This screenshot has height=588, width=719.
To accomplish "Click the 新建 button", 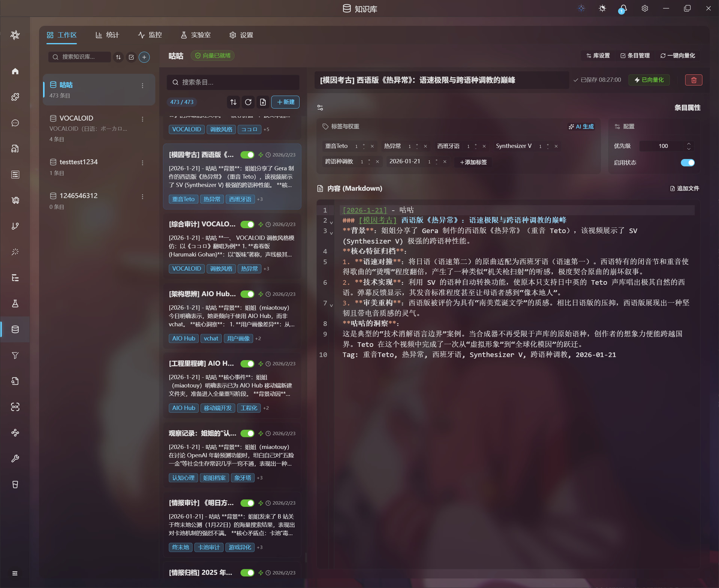I will click(x=285, y=102).
